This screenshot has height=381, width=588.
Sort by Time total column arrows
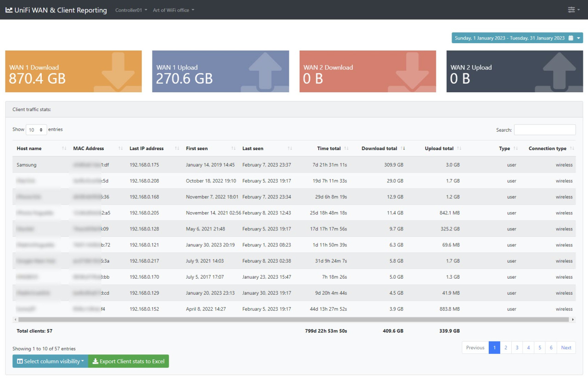pos(346,149)
